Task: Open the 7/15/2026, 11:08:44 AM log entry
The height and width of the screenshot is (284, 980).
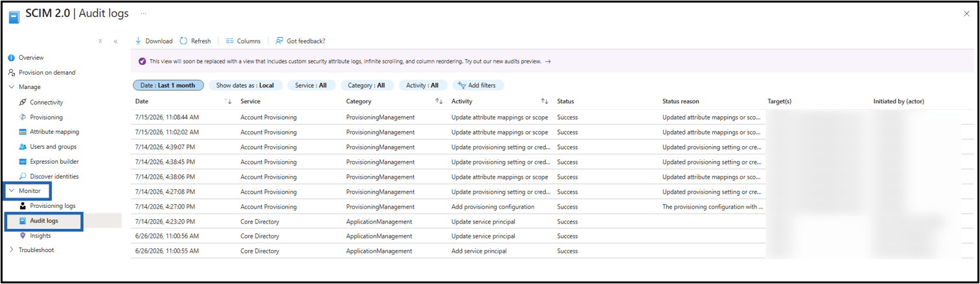Action: (x=167, y=117)
